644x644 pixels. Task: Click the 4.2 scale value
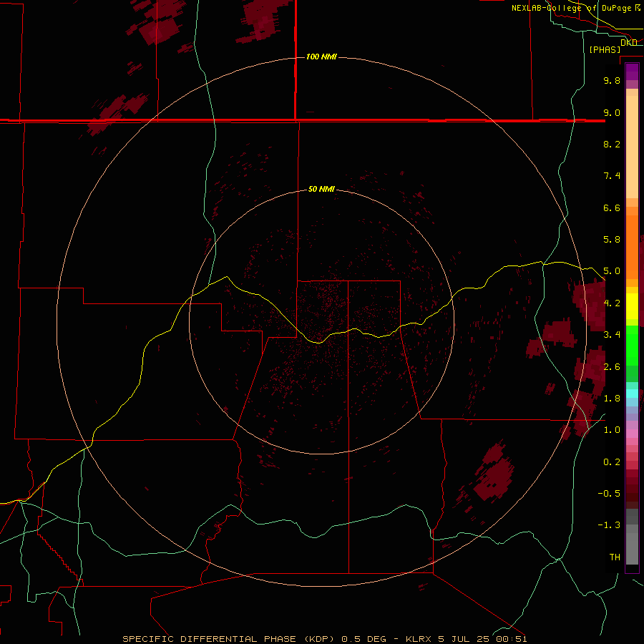point(612,303)
